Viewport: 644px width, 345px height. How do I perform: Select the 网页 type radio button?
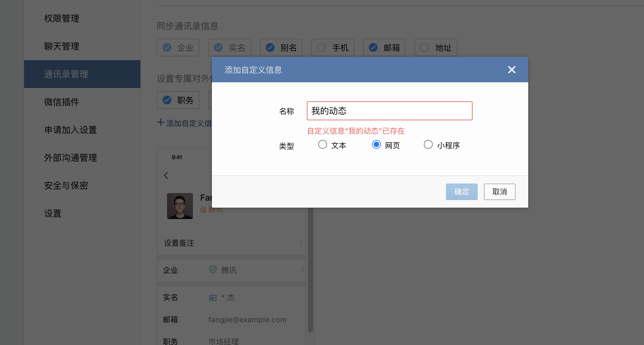pyautogui.click(x=376, y=145)
